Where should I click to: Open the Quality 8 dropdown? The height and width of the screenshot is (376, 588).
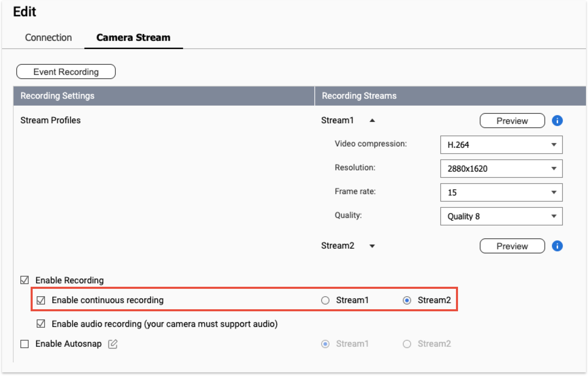click(501, 216)
